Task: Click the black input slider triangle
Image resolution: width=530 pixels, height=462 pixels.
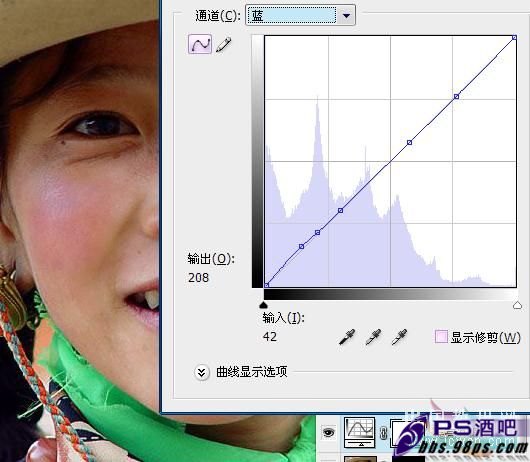Action: click(x=263, y=305)
